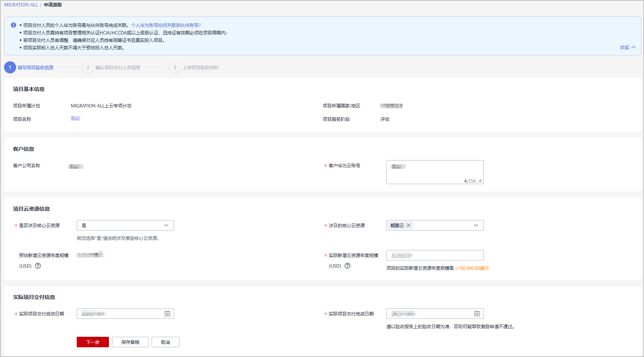Expand the 是否涉及核心云资源 dropdown

[x=125, y=225]
